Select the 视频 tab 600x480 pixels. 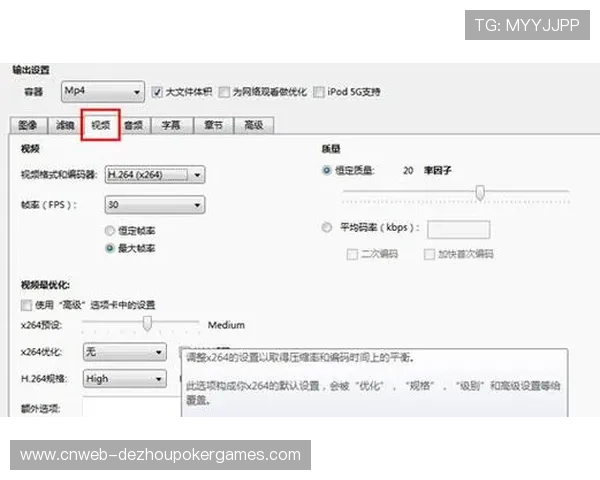coord(100,125)
